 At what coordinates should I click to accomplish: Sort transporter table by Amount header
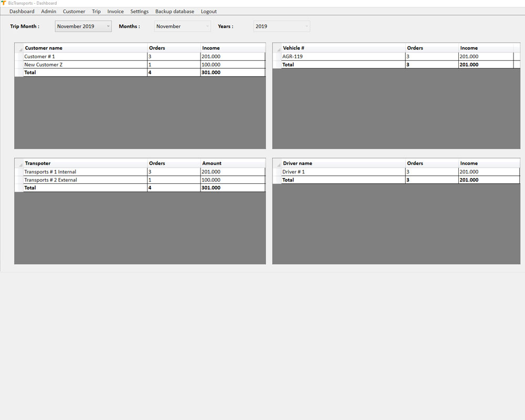tap(233, 163)
